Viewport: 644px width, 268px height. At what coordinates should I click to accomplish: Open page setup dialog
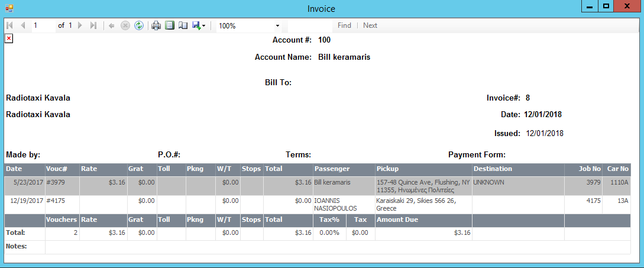click(x=183, y=25)
